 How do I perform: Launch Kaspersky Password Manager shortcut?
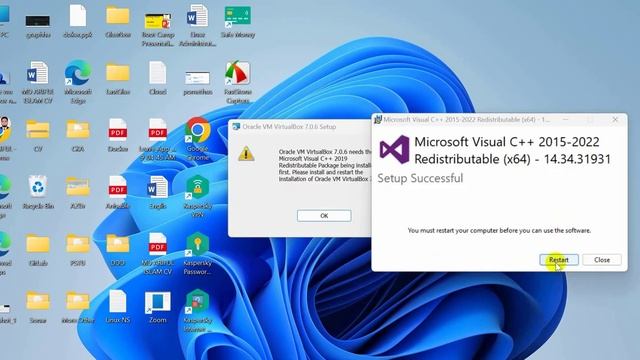(198, 253)
